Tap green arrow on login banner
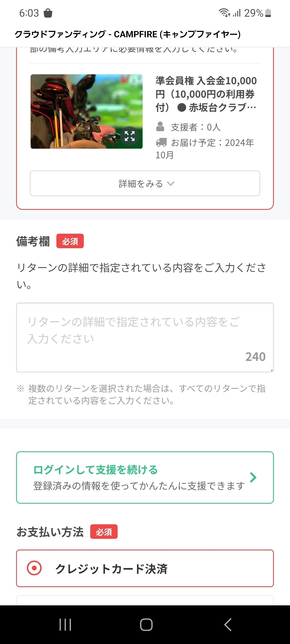Screen dimensions: 290x644 [253, 477]
